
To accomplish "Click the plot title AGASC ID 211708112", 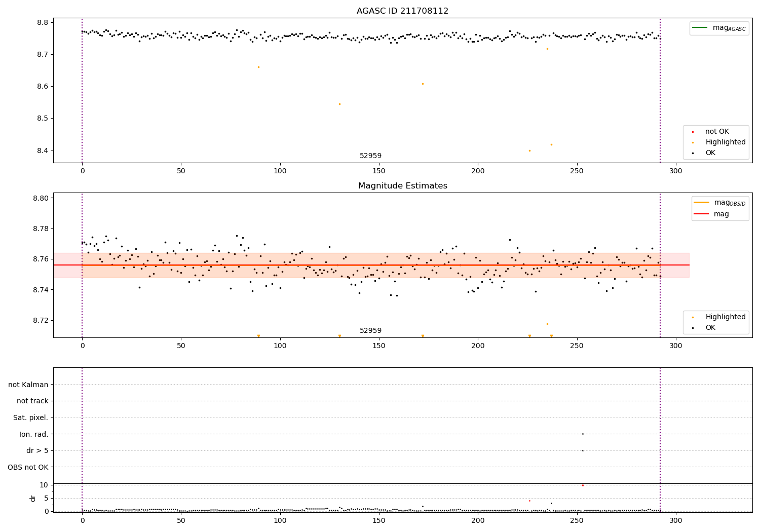I will click(402, 11).
